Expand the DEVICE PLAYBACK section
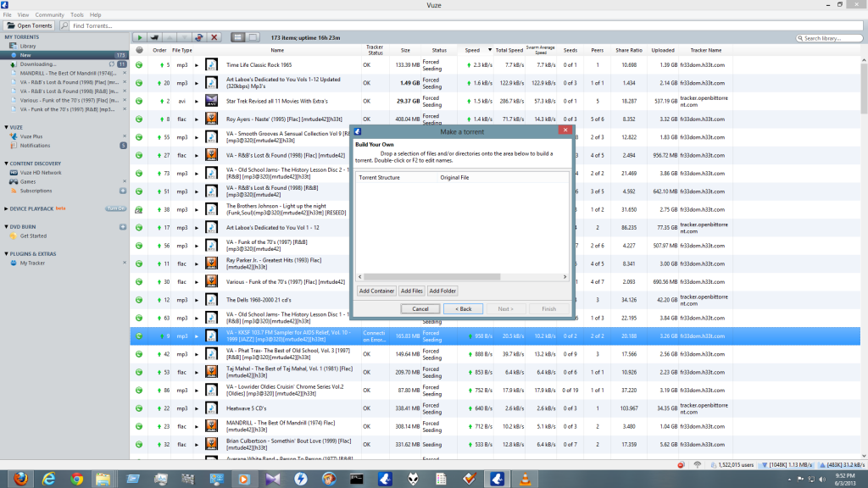The image size is (868, 488). (x=6, y=209)
